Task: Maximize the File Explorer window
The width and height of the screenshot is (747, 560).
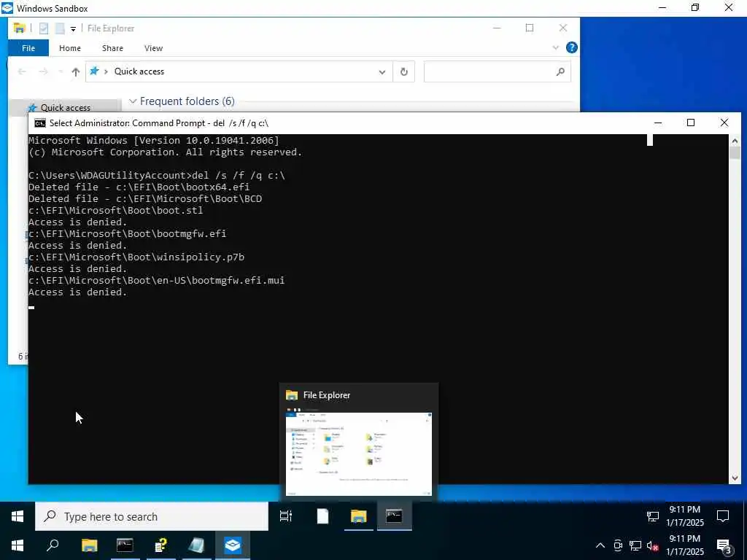Action: tap(530, 28)
